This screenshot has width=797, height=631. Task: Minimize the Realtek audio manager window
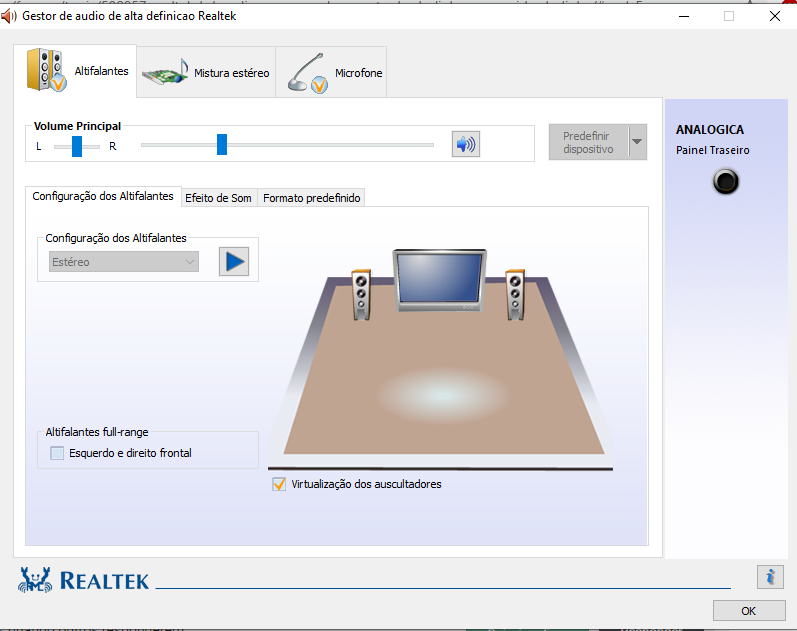pyautogui.click(x=684, y=16)
